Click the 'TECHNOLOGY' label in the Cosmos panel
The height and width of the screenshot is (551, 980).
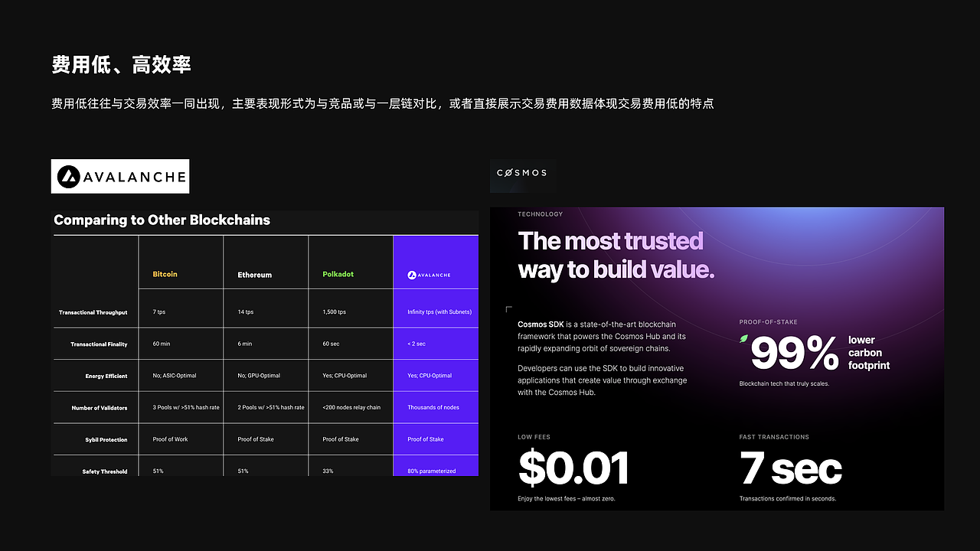click(x=540, y=214)
